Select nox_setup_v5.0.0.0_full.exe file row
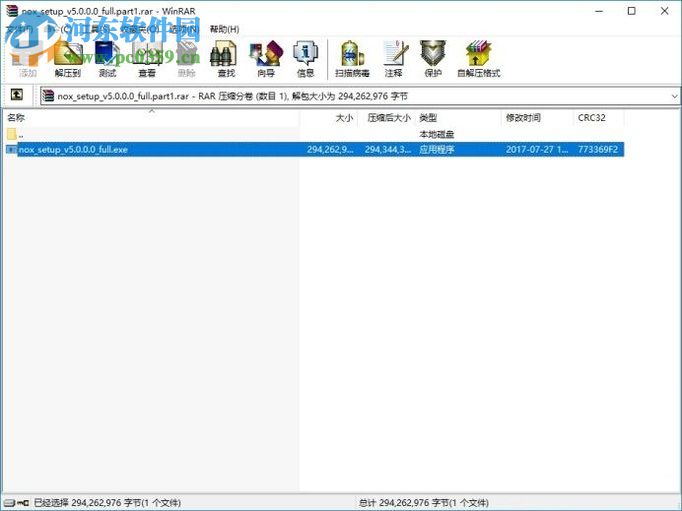 pos(315,150)
